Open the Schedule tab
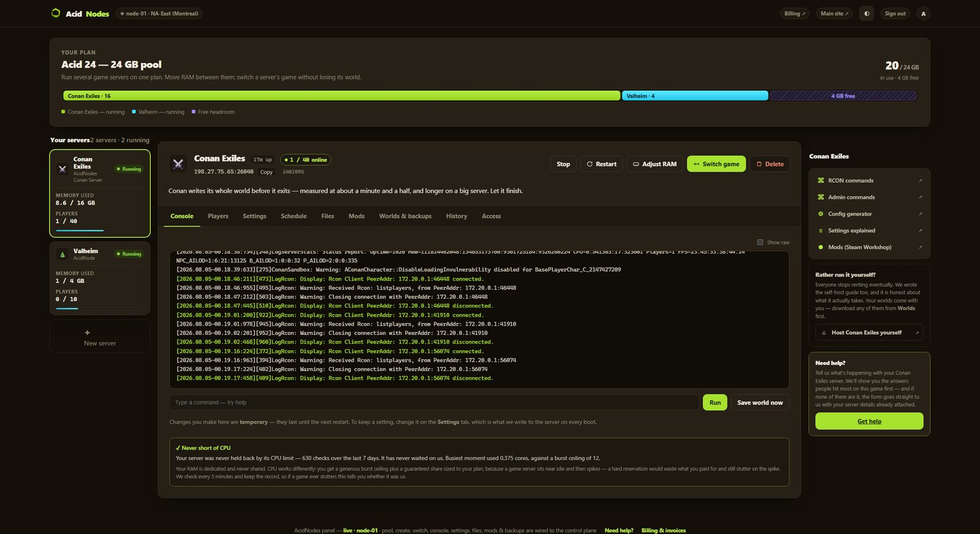This screenshot has height=534, width=980. pos(293,216)
